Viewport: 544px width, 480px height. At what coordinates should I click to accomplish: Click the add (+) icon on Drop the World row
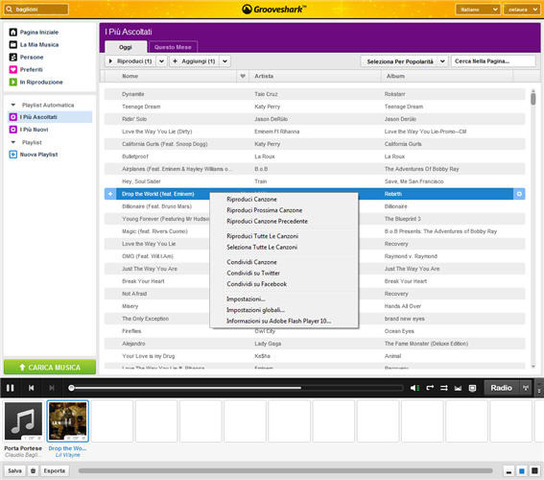[110, 194]
